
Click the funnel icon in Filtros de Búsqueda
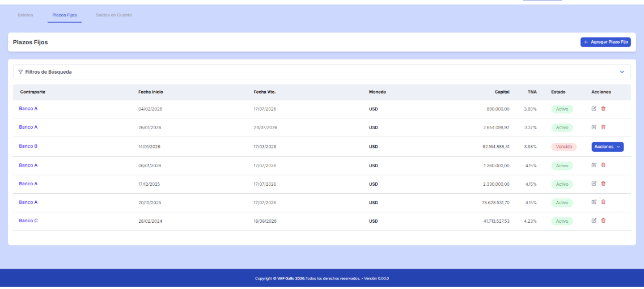(x=20, y=72)
